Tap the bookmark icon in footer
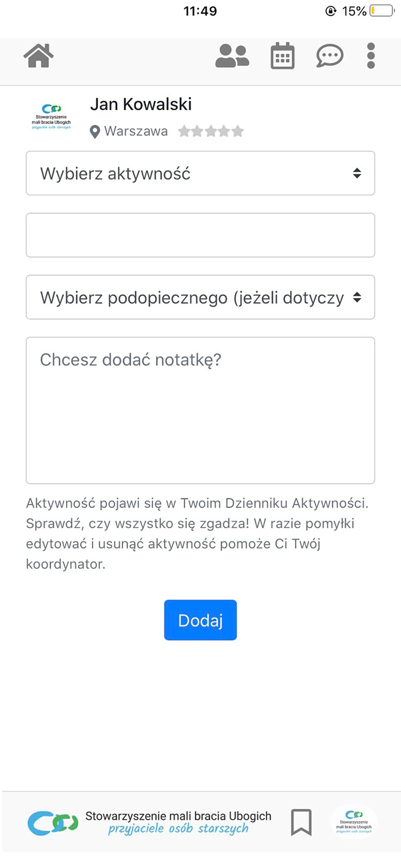Image resolution: width=401 pixels, height=868 pixels. pyautogui.click(x=301, y=822)
